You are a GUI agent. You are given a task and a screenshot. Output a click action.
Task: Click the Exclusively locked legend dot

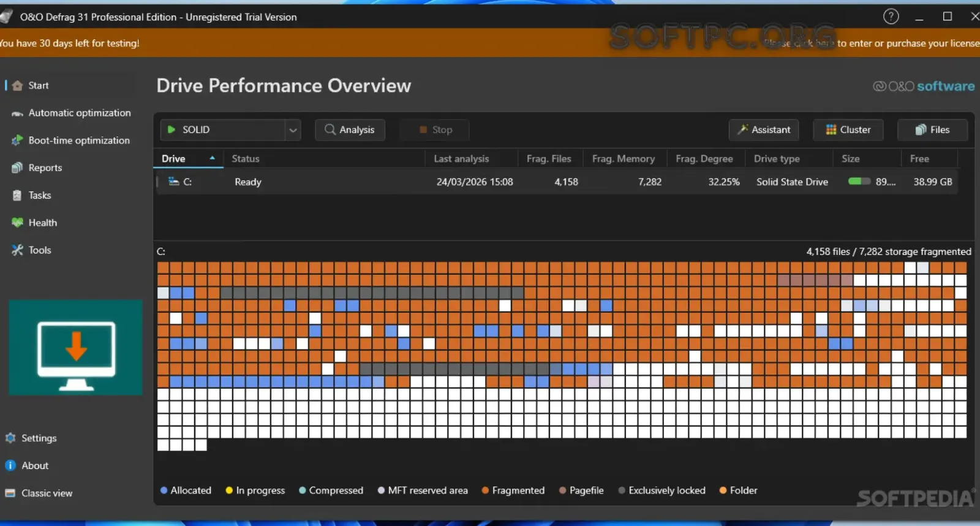click(622, 490)
